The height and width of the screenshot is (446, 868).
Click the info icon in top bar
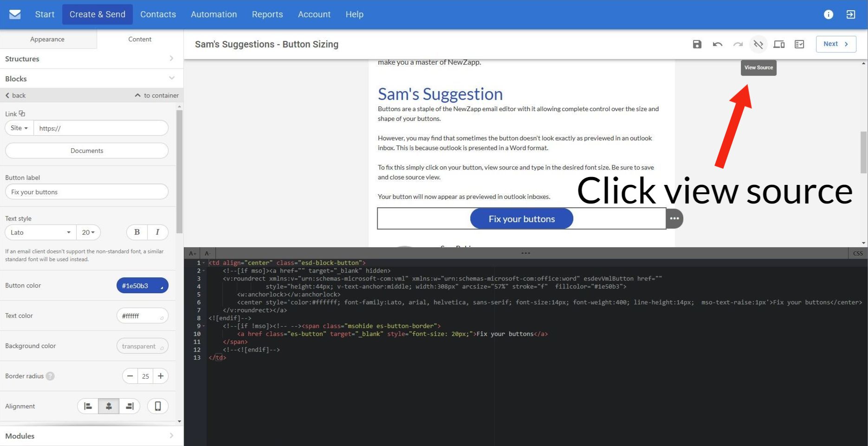(828, 14)
